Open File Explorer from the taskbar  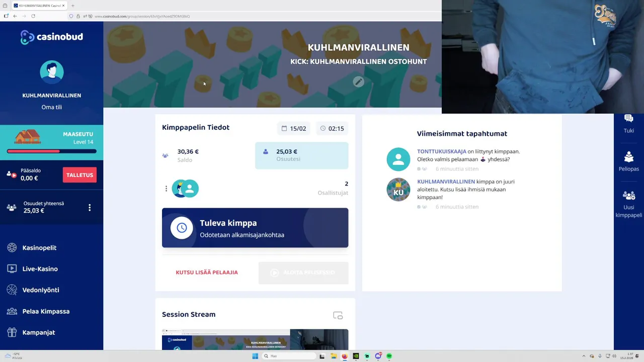pos(333,356)
